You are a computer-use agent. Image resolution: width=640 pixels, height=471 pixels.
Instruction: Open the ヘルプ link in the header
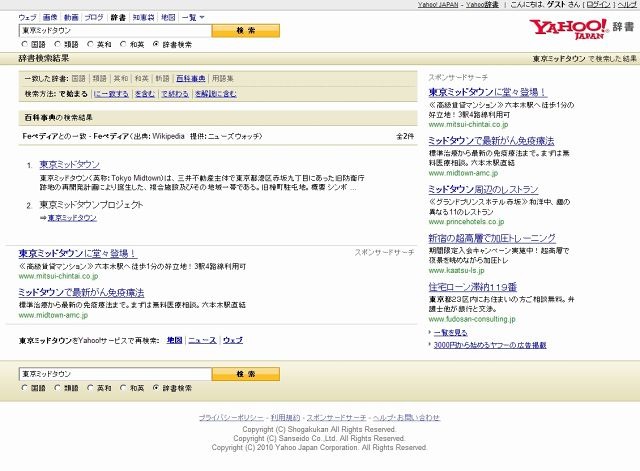click(627, 4)
